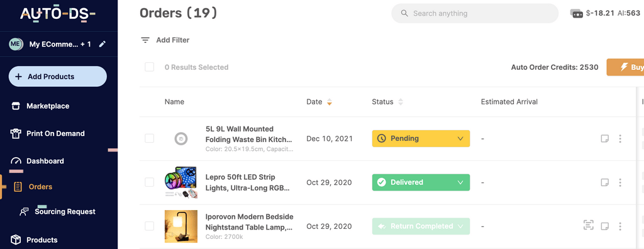
Task: Tick checkbox for the Wall Mounted Waste Bin order
Action: coord(150,138)
